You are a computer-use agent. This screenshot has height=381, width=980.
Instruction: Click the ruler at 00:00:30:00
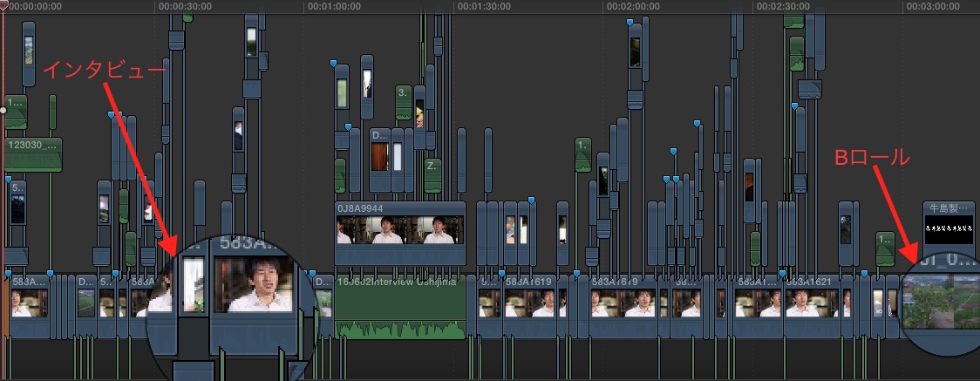(x=185, y=6)
